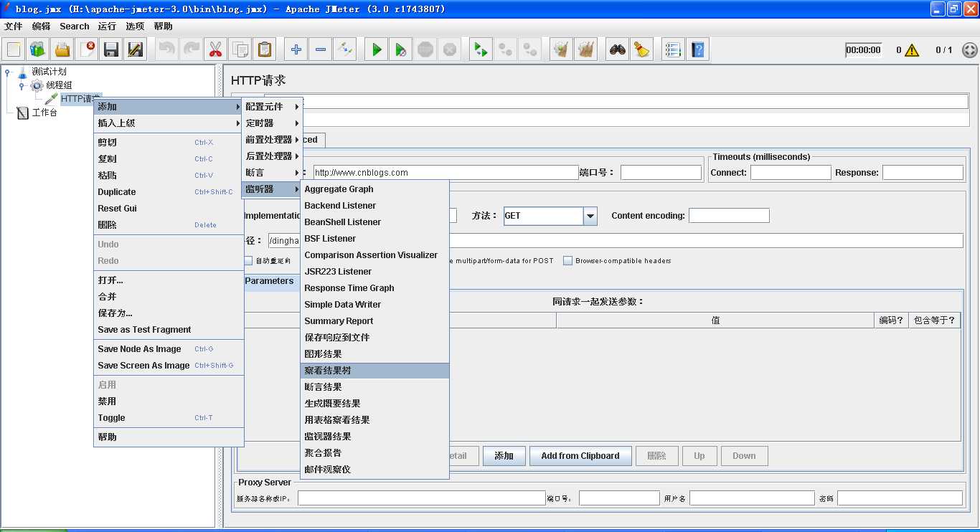Click Start no pauses icon

coord(401,49)
